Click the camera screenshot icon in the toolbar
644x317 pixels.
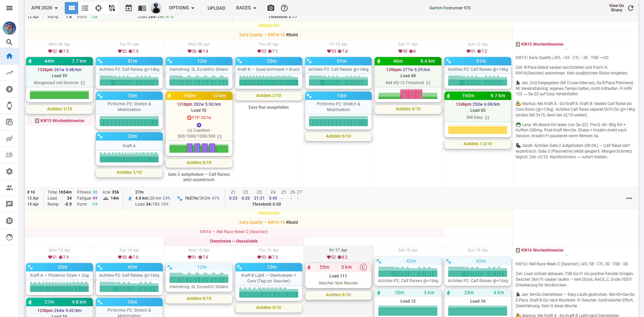[x=271, y=8]
